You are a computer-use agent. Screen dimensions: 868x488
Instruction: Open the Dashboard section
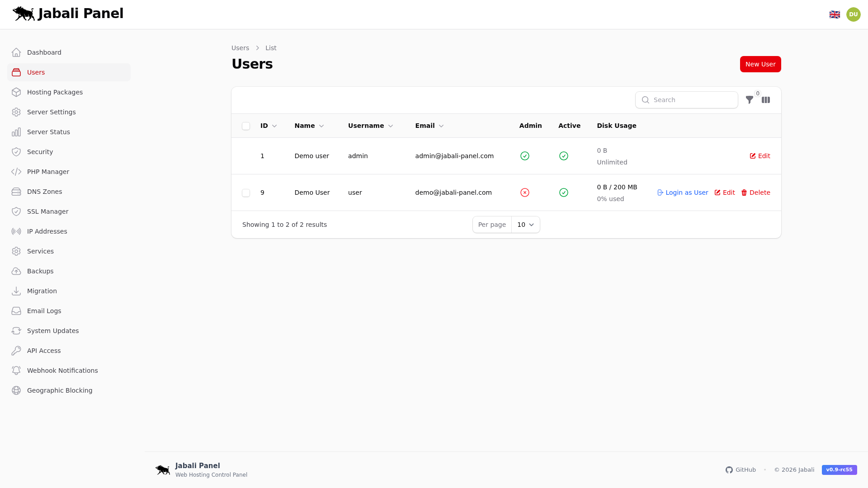coord(44,52)
